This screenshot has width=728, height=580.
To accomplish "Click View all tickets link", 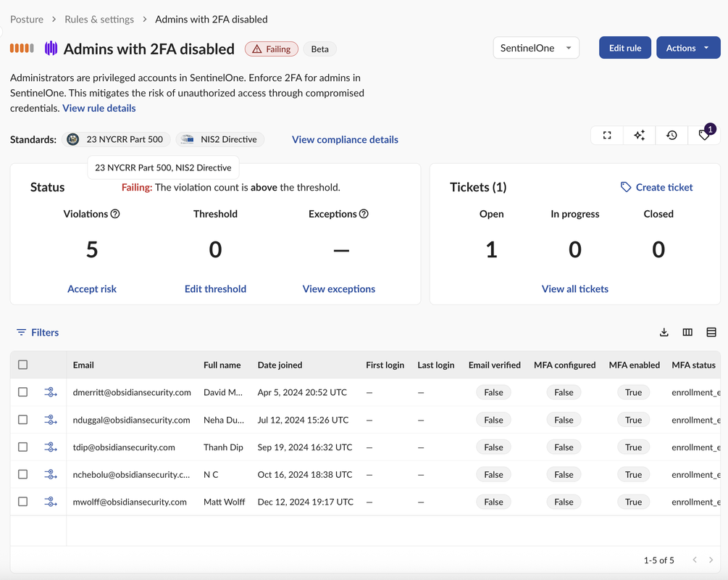I will 574,289.
